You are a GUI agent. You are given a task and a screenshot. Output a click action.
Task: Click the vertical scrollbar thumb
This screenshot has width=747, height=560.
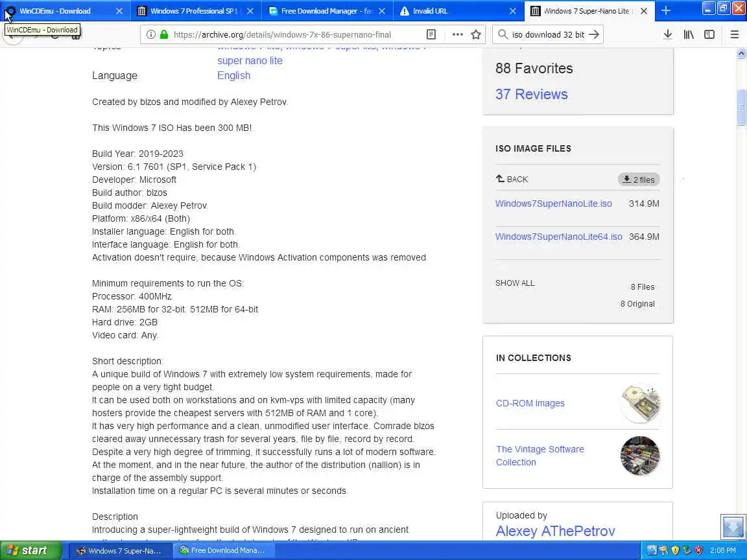[x=741, y=107]
